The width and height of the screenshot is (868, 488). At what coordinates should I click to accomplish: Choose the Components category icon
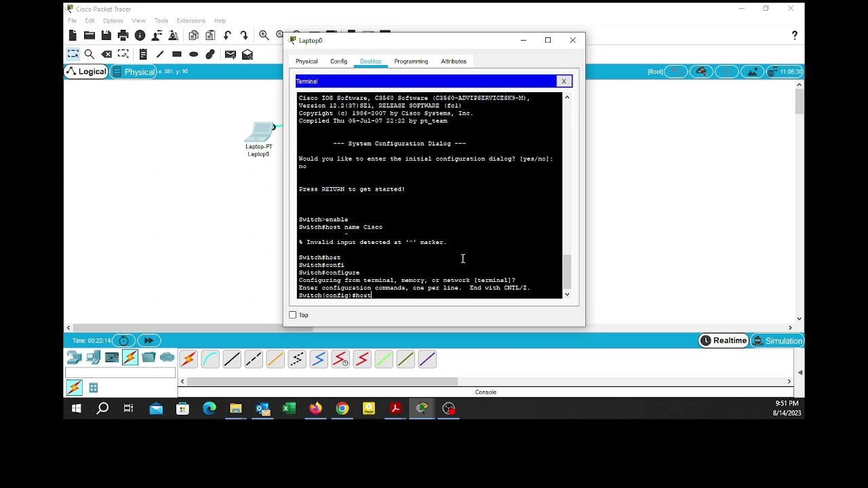coord(112,357)
